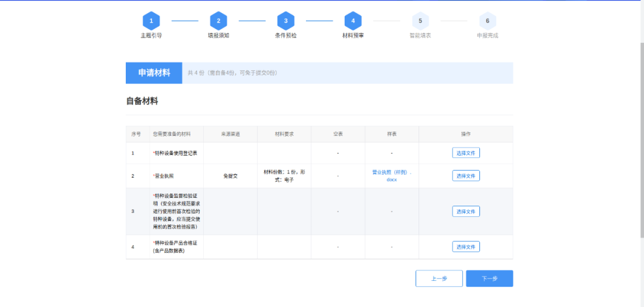Viewport: 644px width, 307px height.
Task: Proceed with the 下一步 button
Action: point(489,278)
